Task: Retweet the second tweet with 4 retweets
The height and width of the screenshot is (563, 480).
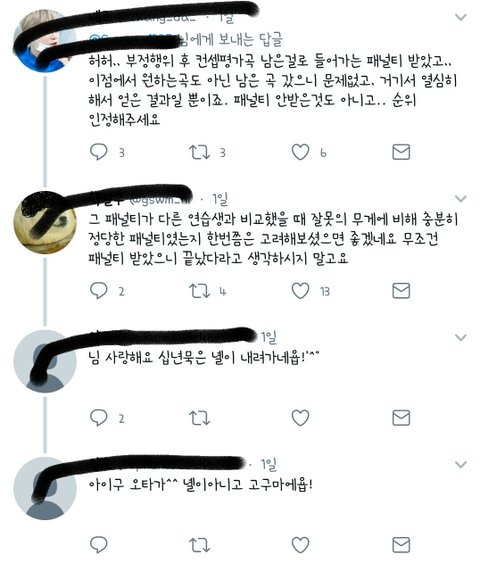Action: pyautogui.click(x=200, y=291)
